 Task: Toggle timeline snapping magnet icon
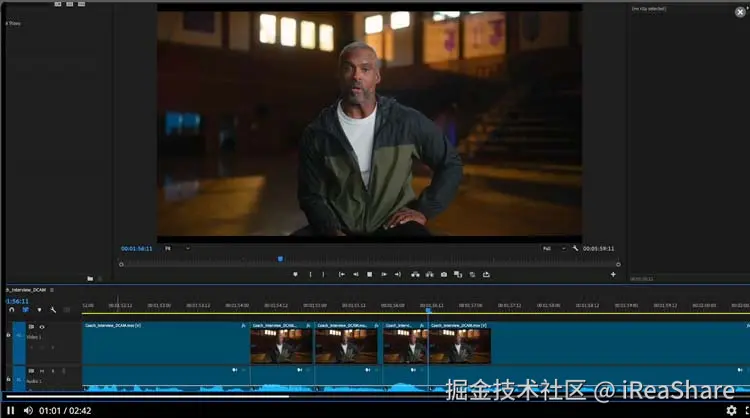11,310
